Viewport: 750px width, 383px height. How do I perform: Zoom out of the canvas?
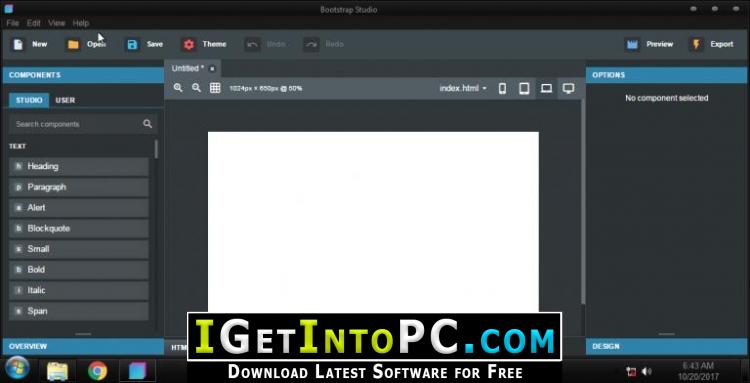(196, 88)
